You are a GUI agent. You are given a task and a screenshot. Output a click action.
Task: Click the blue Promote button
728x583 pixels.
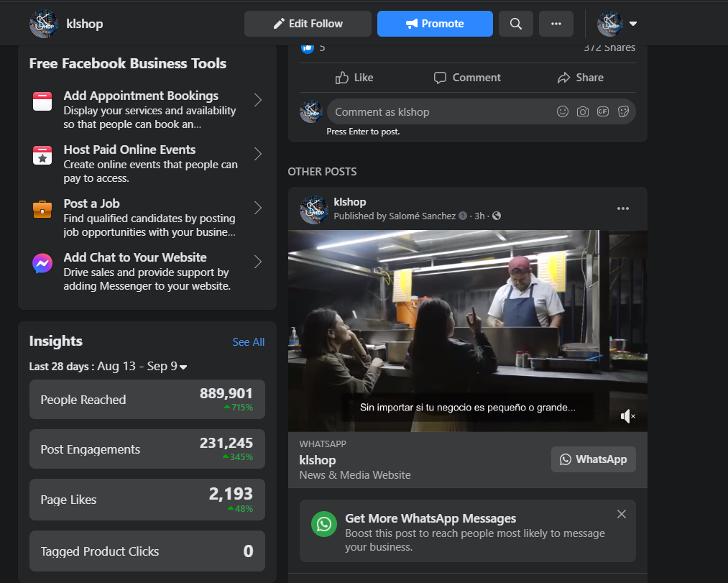coord(435,24)
